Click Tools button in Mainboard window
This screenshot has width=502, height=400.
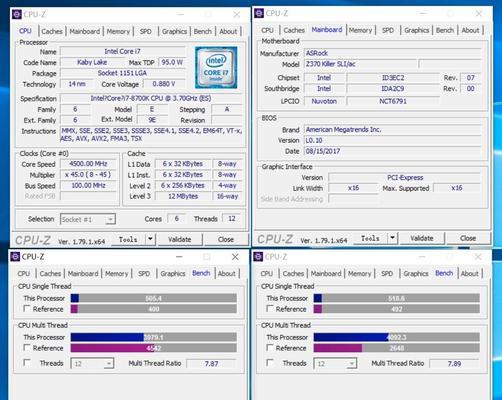point(371,238)
